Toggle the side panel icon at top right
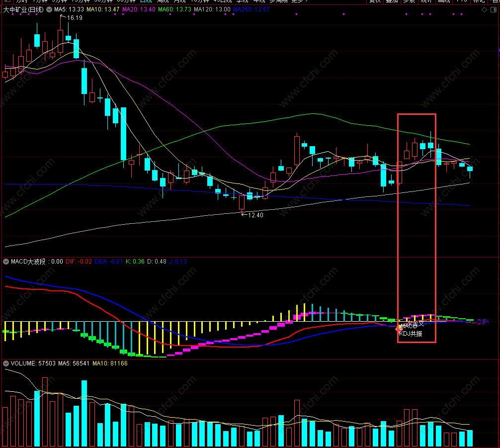 pos(494,9)
